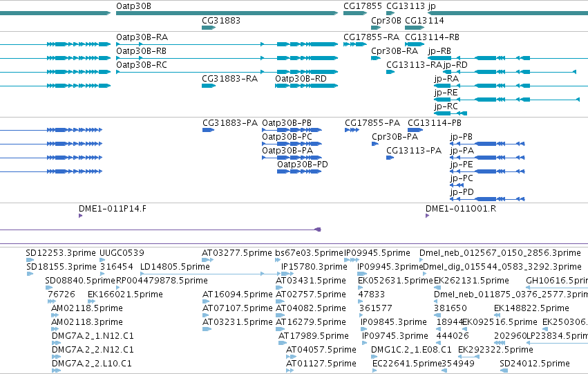Click the jp-PC protein label
The image size is (588, 374).
pos(462,178)
